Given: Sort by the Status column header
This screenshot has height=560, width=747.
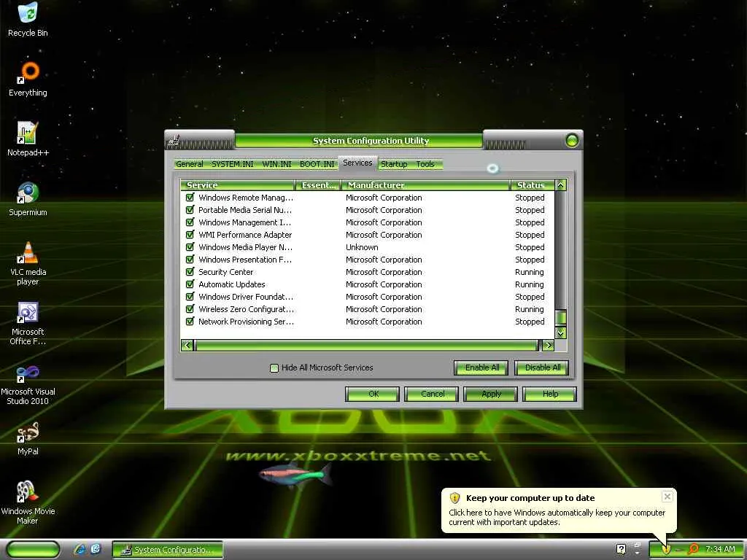Looking at the screenshot, I should (x=532, y=184).
